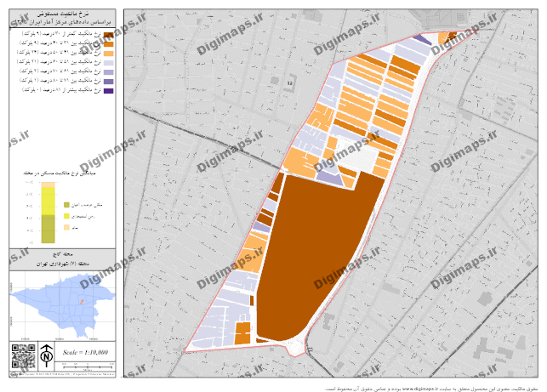Image resolution: width=547 pixels, height=392 pixels.
Task: Click the orange highlighted district in the Tehran inset
Action: [x=82, y=301]
